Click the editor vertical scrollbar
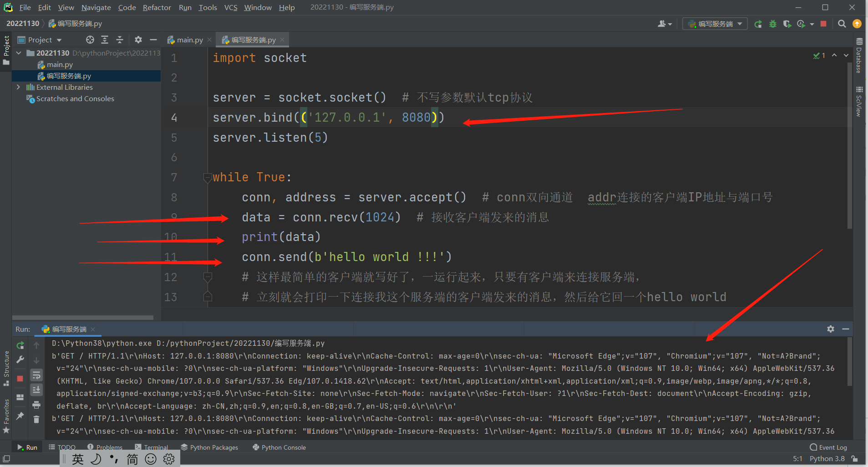868x467 pixels. pos(849,146)
